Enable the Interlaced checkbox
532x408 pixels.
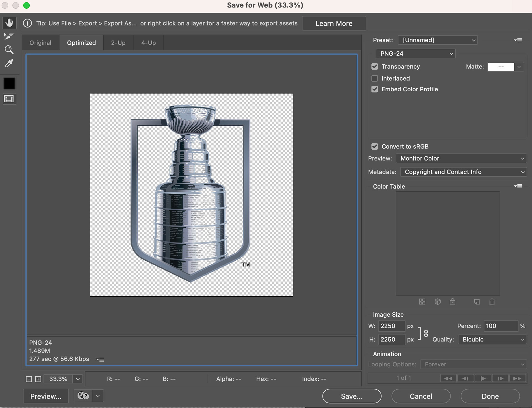click(375, 78)
